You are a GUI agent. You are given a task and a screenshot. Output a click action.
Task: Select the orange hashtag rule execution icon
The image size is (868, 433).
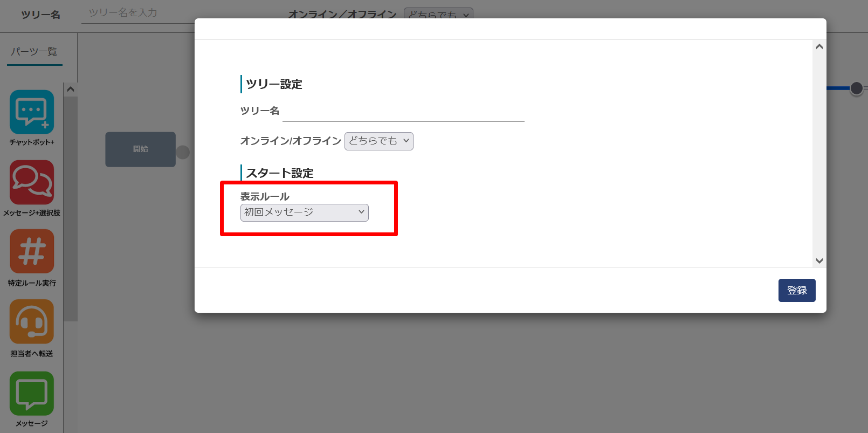pyautogui.click(x=32, y=251)
